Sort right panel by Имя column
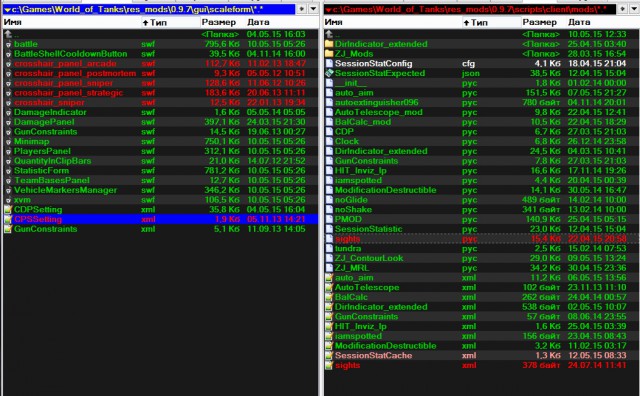 pos(393,22)
